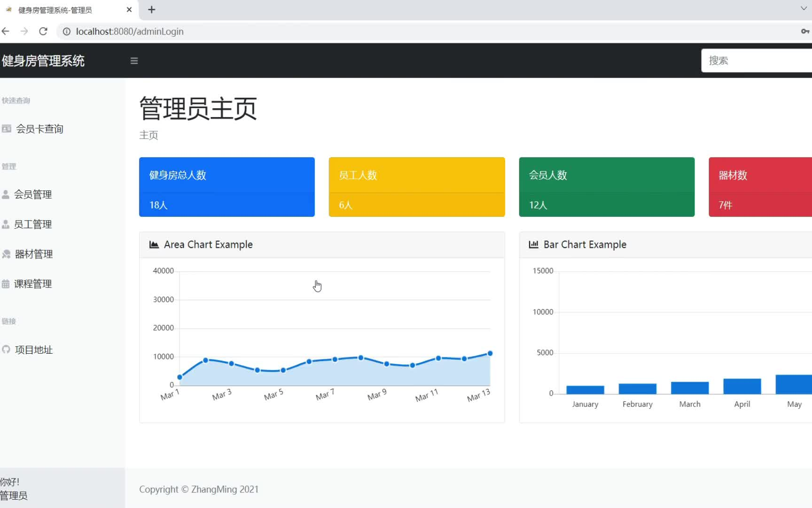Select the 健身房管理系统-管理员 browser tab
The height and width of the screenshot is (508, 812).
coord(55,10)
